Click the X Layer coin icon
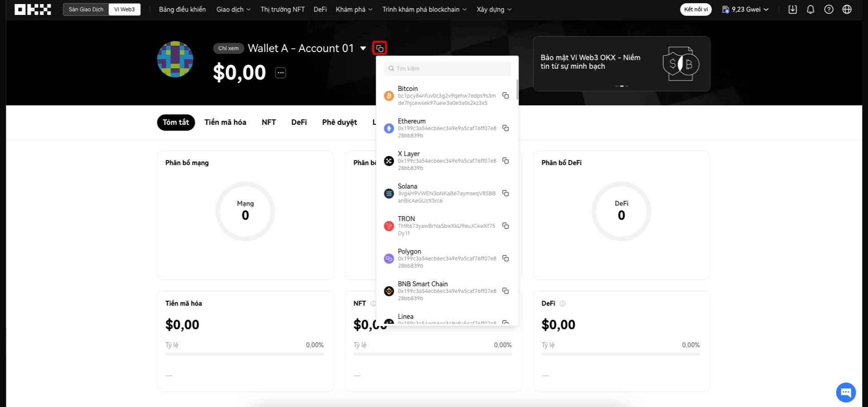 tap(389, 161)
